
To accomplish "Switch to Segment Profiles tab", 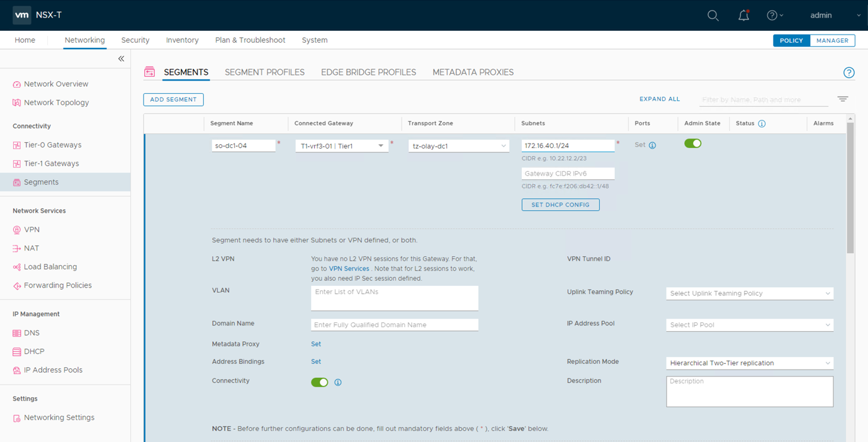I will click(x=264, y=72).
